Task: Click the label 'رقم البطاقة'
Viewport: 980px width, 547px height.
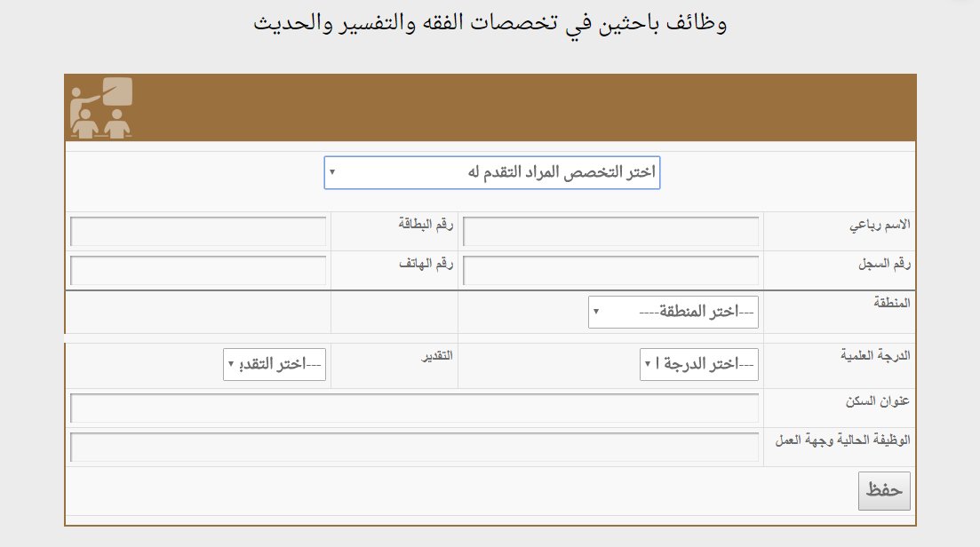Action: pos(426,224)
